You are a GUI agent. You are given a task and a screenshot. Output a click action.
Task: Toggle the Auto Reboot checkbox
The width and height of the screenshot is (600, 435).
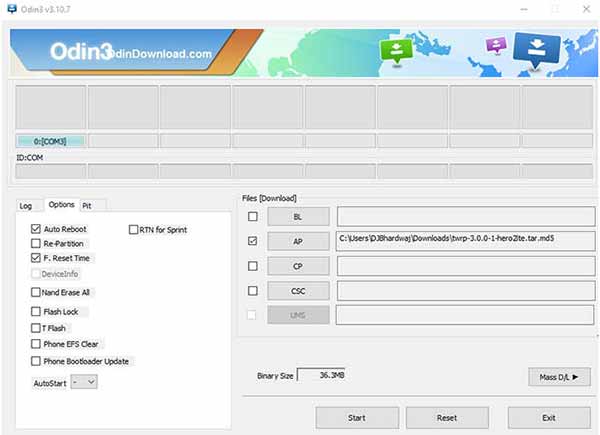pyautogui.click(x=36, y=229)
